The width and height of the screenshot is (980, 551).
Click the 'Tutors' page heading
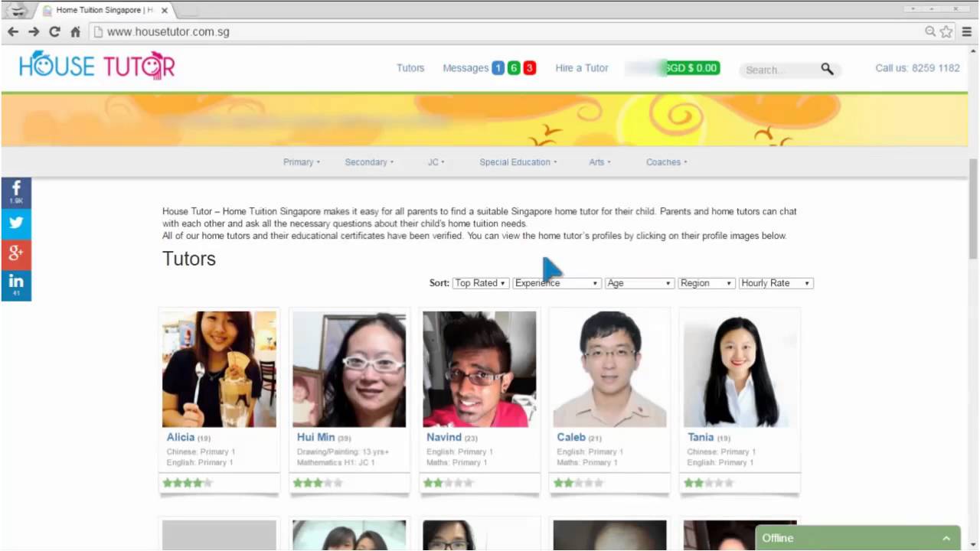(x=189, y=259)
